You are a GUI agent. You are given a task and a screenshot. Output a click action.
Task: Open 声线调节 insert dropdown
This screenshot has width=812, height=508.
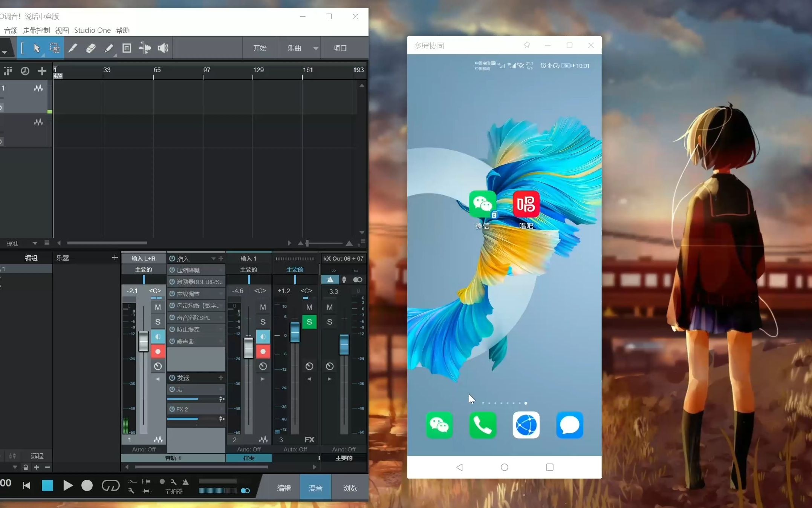click(x=221, y=294)
